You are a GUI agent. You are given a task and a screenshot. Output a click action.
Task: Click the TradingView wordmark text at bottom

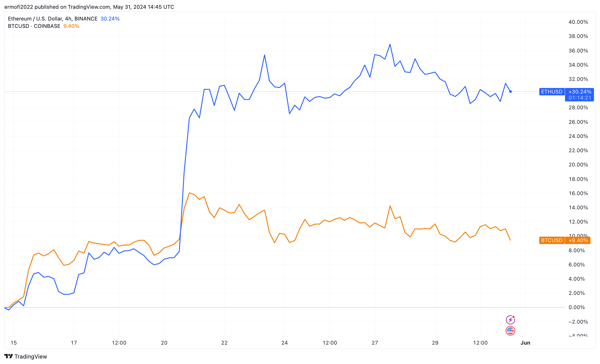(x=31, y=356)
